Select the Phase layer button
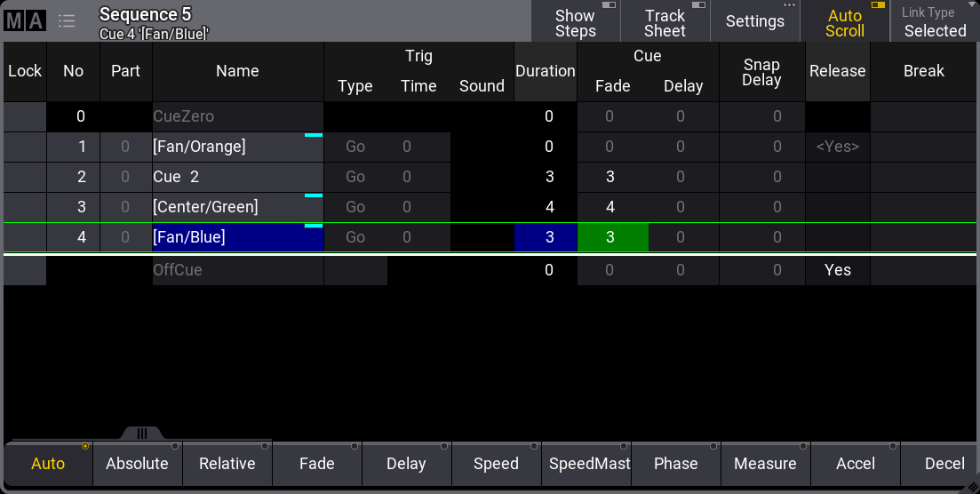This screenshot has width=980, height=494. pos(675,464)
